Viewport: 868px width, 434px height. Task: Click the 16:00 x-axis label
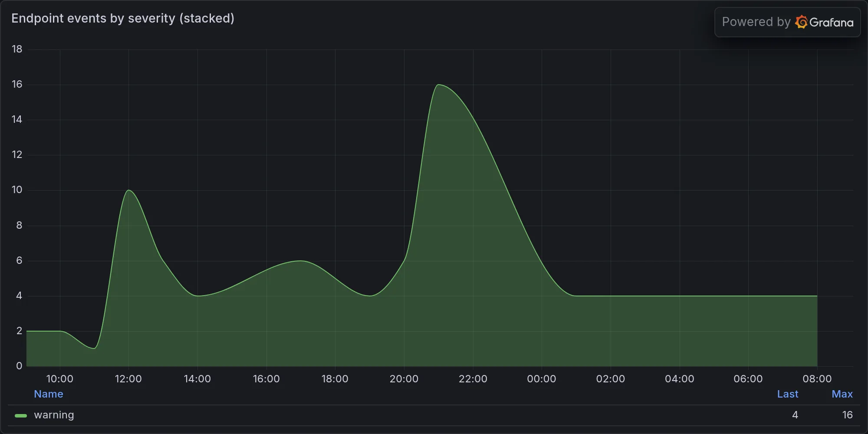pyautogui.click(x=266, y=379)
